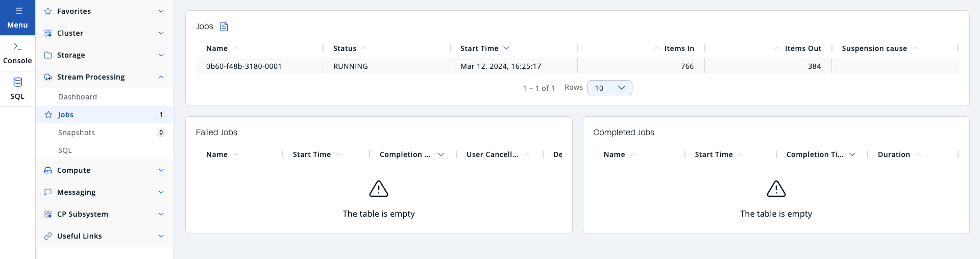Expand the Compute section chevron
The image size is (980, 259).
(161, 170)
